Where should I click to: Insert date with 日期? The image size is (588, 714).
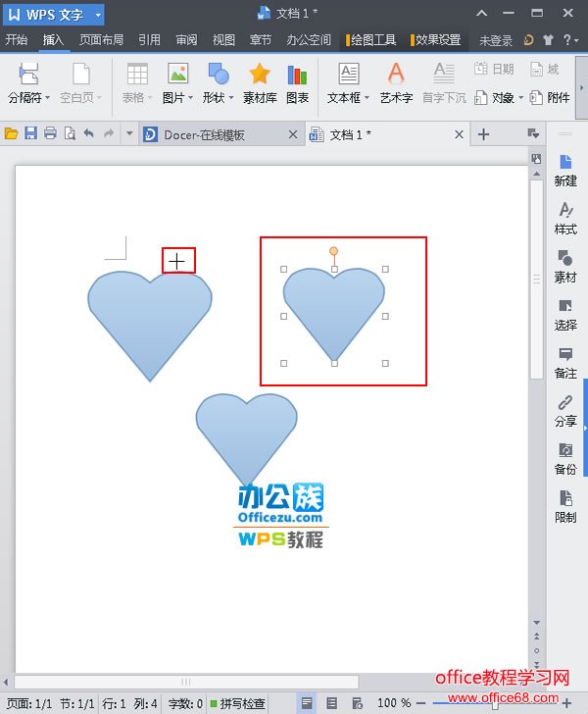click(494, 70)
